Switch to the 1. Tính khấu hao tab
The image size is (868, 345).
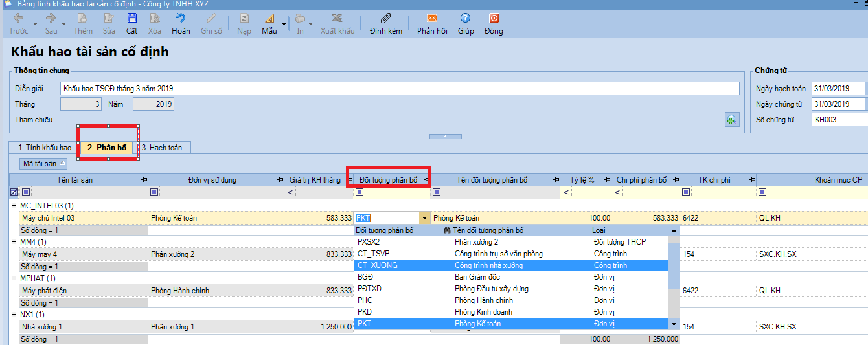point(44,148)
